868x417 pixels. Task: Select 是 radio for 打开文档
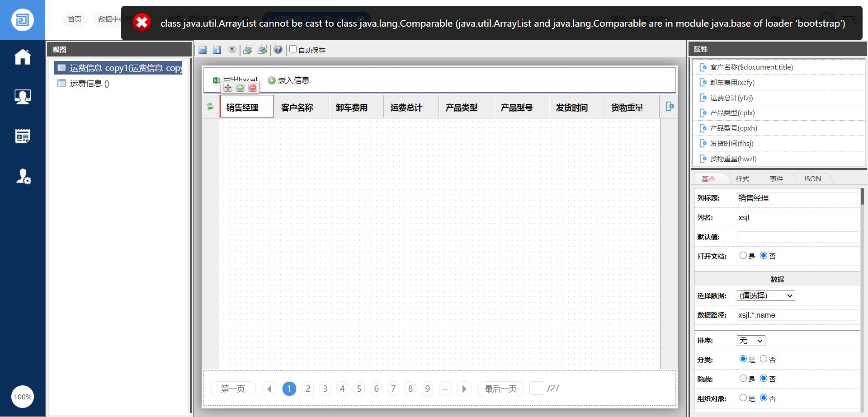pyautogui.click(x=744, y=256)
